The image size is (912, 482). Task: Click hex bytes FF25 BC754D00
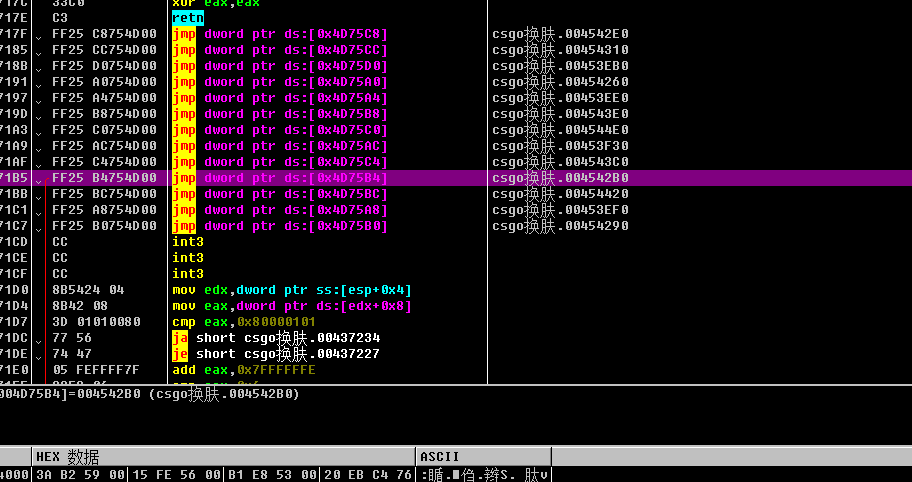(x=104, y=194)
